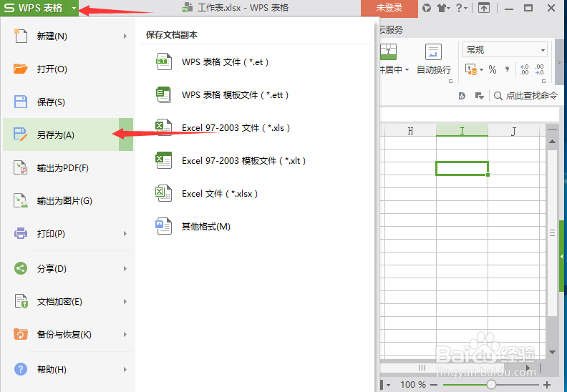Click the skin/theme shirt icon in title bar
Screen dimensions: 567x392
(x=443, y=8)
